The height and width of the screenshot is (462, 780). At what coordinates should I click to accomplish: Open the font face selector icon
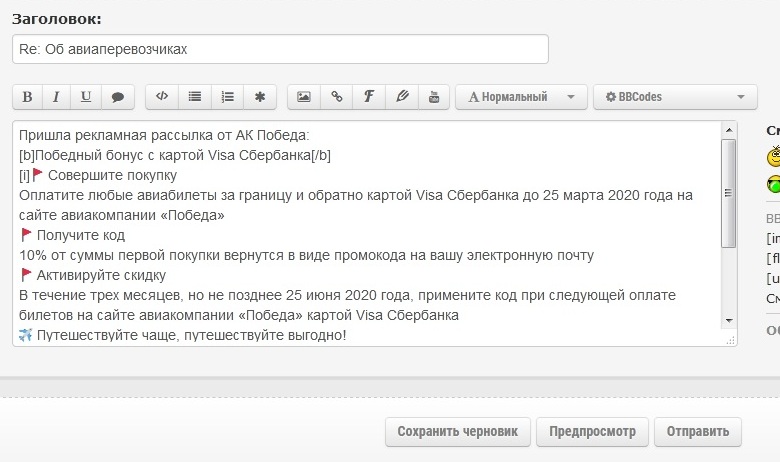[369, 97]
